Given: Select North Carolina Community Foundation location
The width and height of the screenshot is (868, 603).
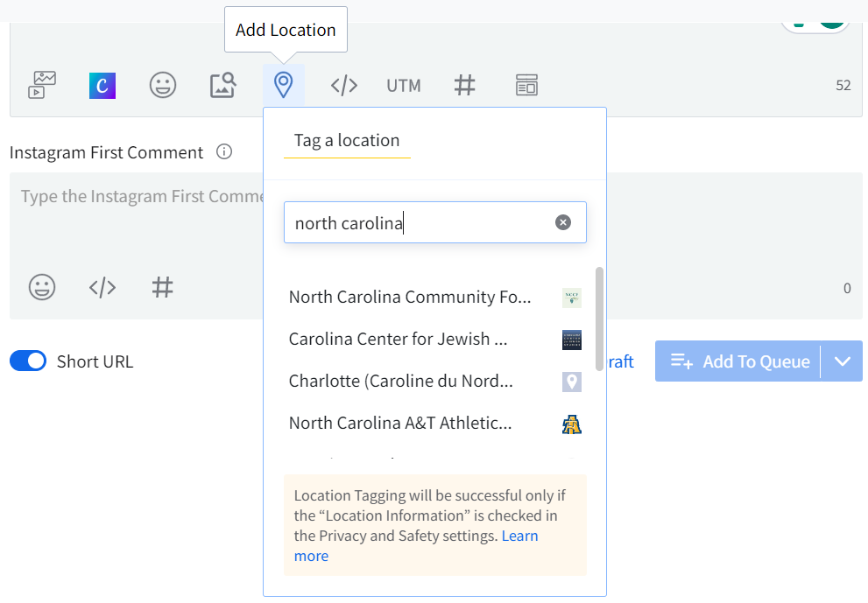Looking at the screenshot, I should tap(410, 298).
